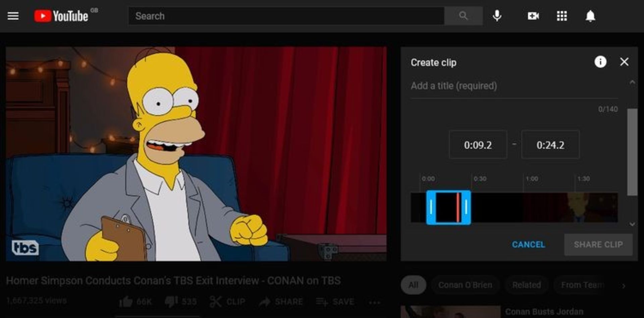Click the red playhead marker in clip

458,207
